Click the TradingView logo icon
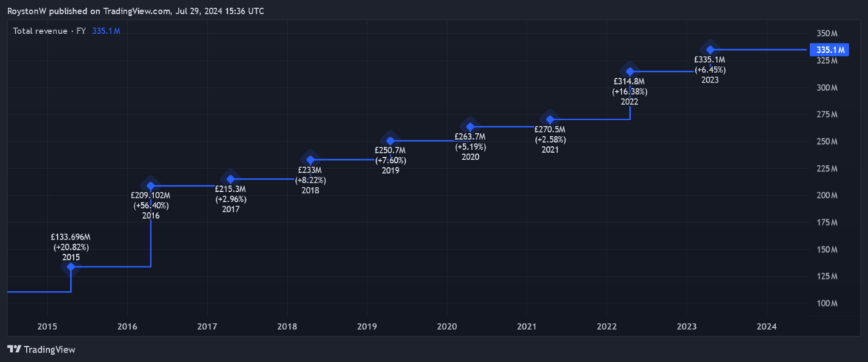868x362 pixels. point(14,349)
